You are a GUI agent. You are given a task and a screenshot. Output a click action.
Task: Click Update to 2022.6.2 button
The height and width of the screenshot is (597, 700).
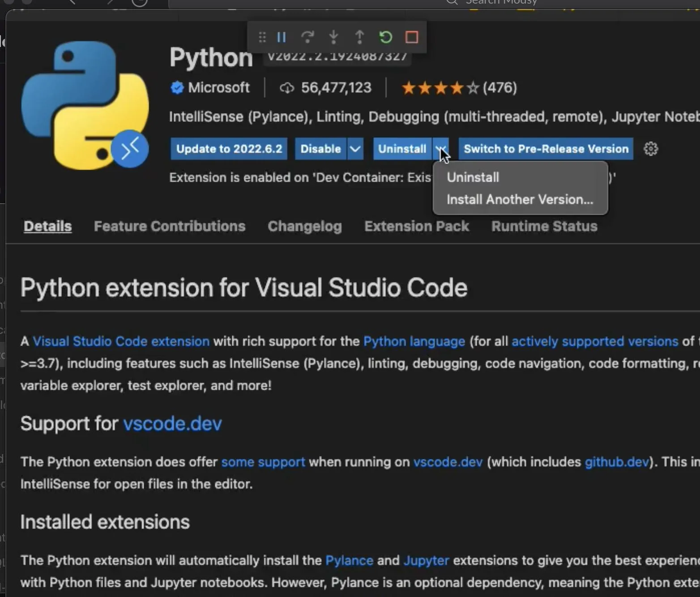click(x=229, y=149)
